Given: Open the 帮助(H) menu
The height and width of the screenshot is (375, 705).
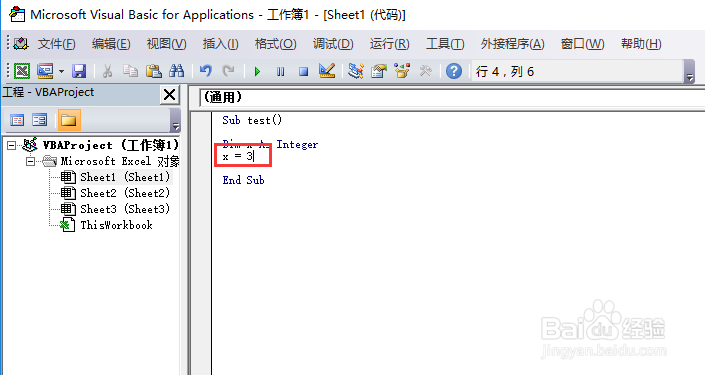Looking at the screenshot, I should (641, 44).
